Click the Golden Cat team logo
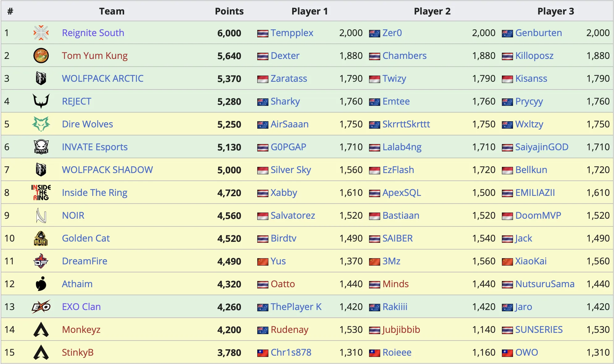614x364 pixels. click(41, 238)
